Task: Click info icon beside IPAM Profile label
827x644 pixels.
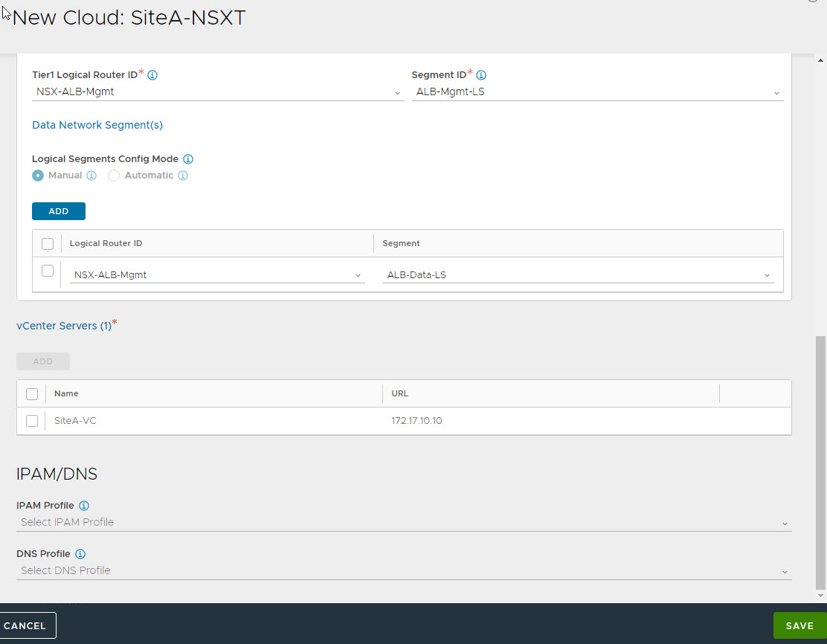Action: point(84,506)
